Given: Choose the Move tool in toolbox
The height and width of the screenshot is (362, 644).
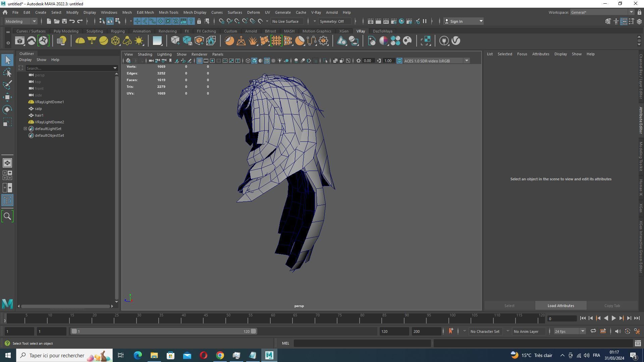Looking at the screenshot, I should (7, 97).
